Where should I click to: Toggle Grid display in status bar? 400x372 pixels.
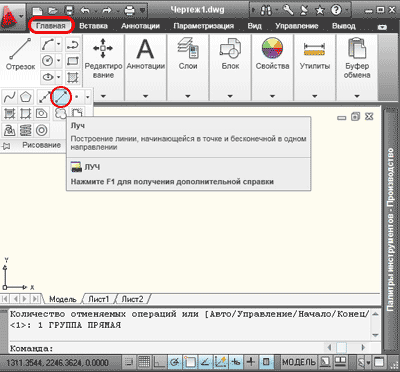[144, 362]
